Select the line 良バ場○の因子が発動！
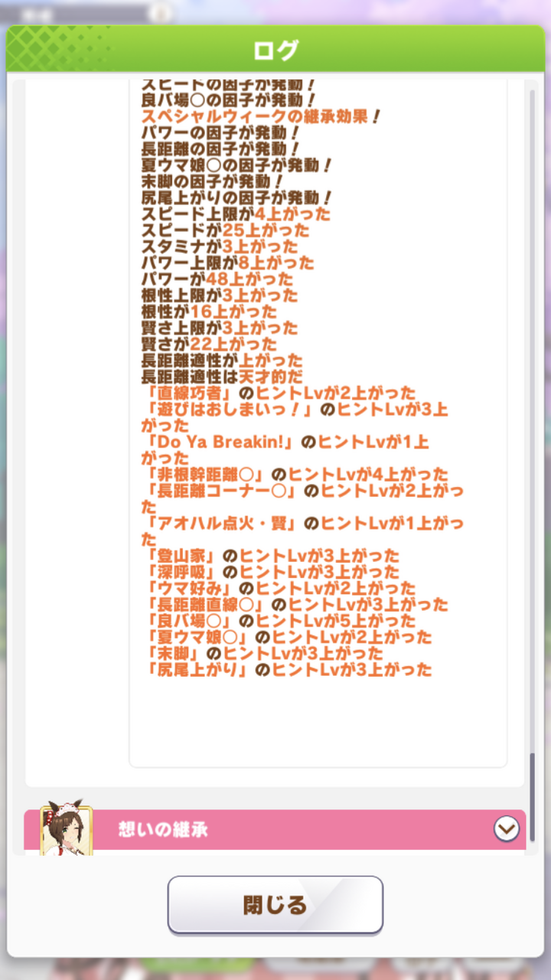 [229, 100]
